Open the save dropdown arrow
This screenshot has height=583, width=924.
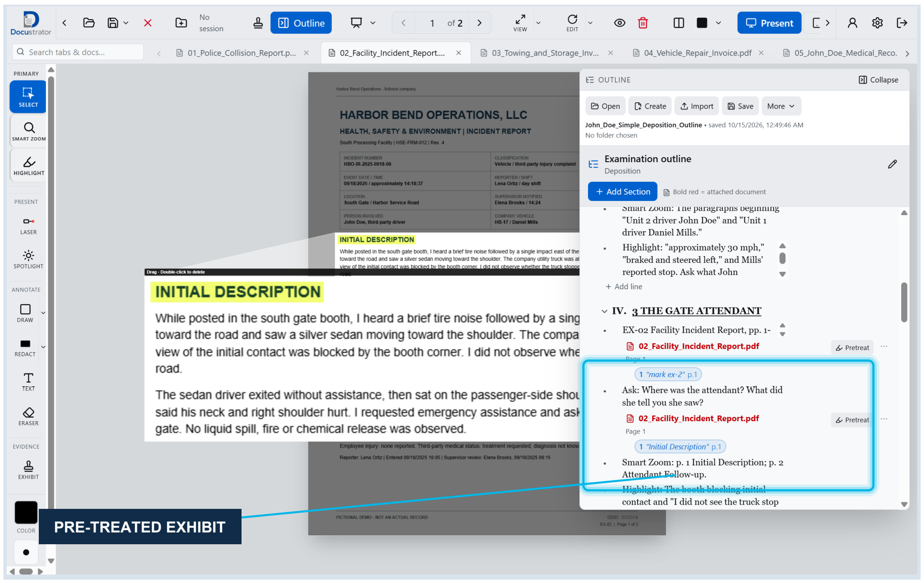coord(126,23)
